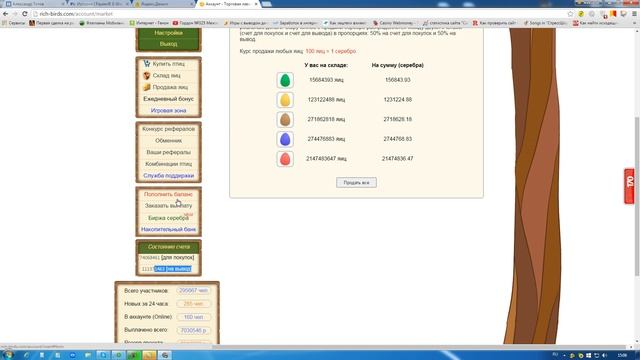Open the Chrome menu icon
The width and height of the screenshot is (640, 360).
[x=634, y=14]
